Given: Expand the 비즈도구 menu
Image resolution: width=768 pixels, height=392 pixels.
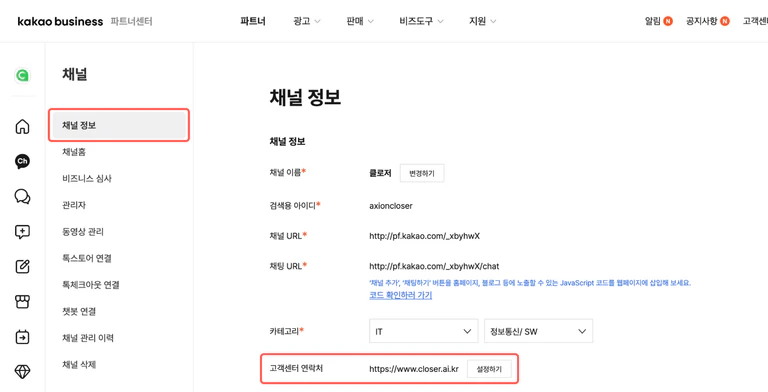Looking at the screenshot, I should 421,21.
